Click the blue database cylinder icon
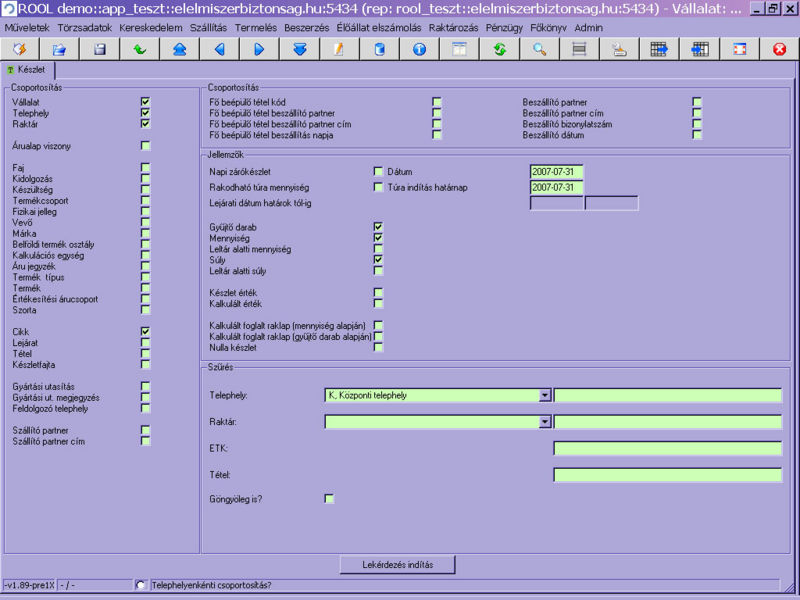Screen dimensions: 800x600 coord(379,49)
